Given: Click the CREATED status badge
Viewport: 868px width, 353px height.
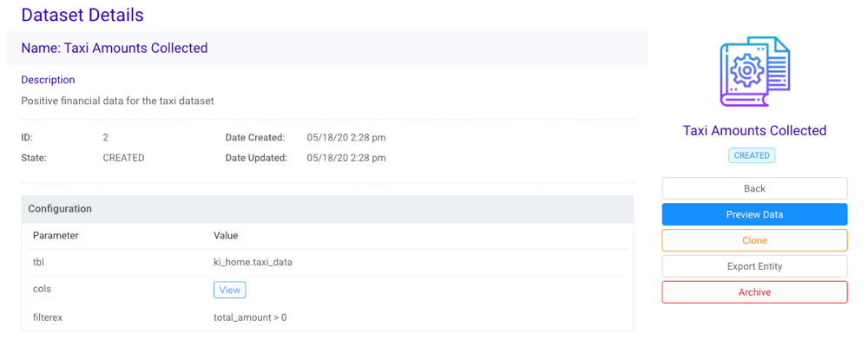Looking at the screenshot, I should [x=752, y=155].
